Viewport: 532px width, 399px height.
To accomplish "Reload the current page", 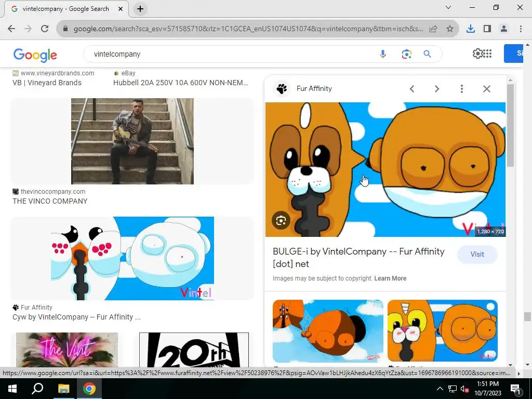I will (x=45, y=29).
